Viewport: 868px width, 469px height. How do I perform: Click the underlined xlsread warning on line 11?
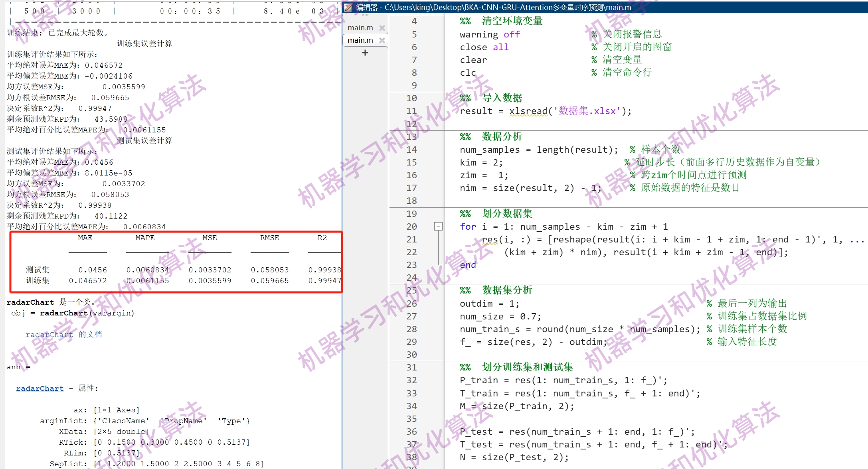(528, 111)
